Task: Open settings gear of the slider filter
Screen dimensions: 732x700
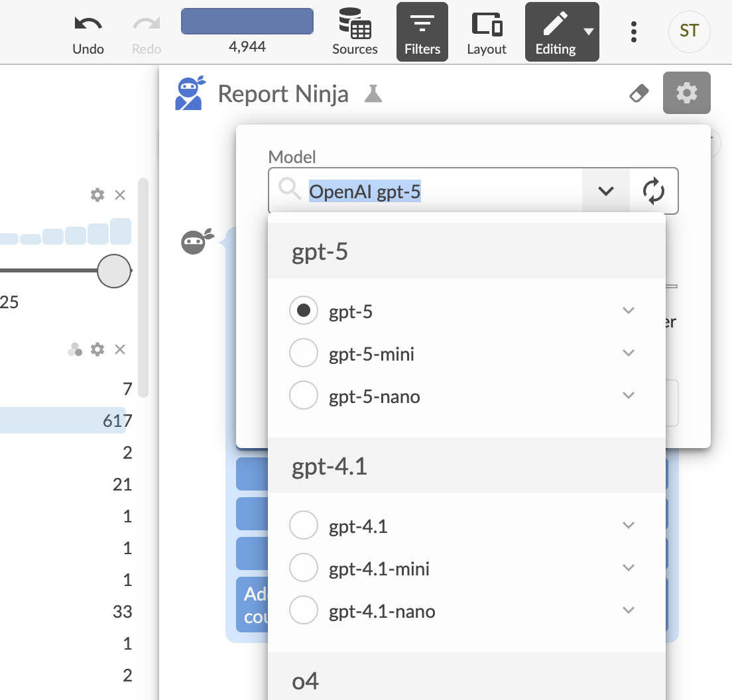Action: pos(97,195)
